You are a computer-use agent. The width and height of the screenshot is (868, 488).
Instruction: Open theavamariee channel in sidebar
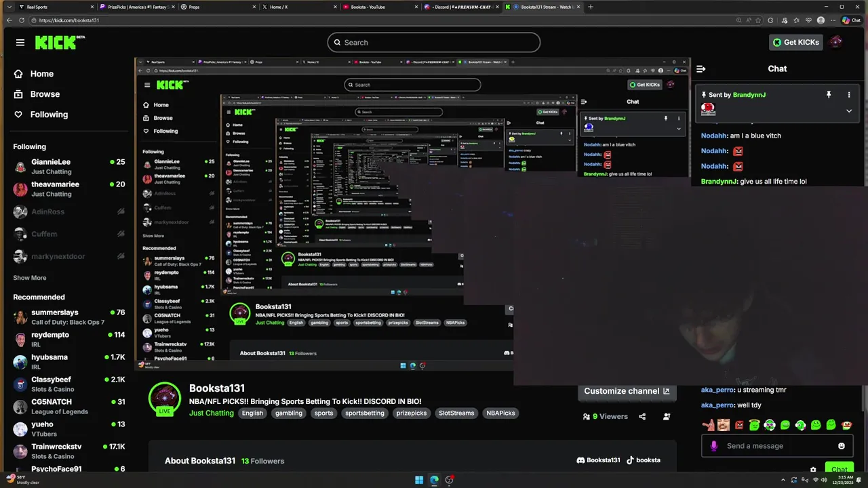pyautogui.click(x=69, y=188)
